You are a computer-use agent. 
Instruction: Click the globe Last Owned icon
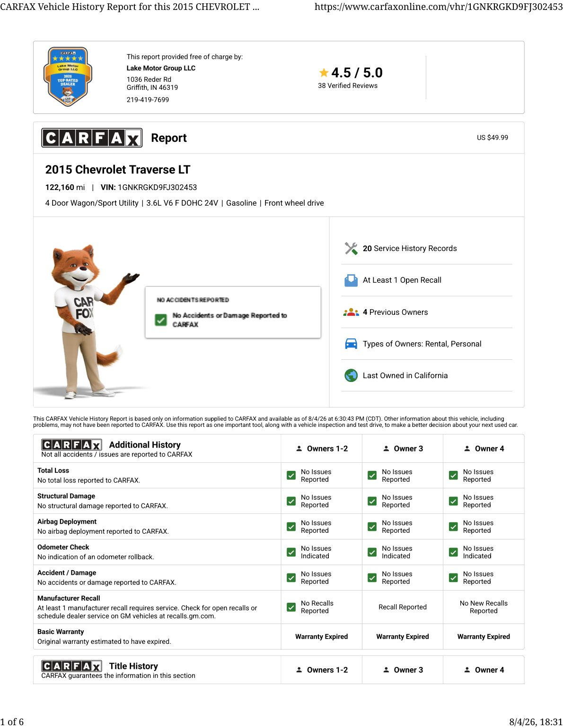pyautogui.click(x=351, y=375)
